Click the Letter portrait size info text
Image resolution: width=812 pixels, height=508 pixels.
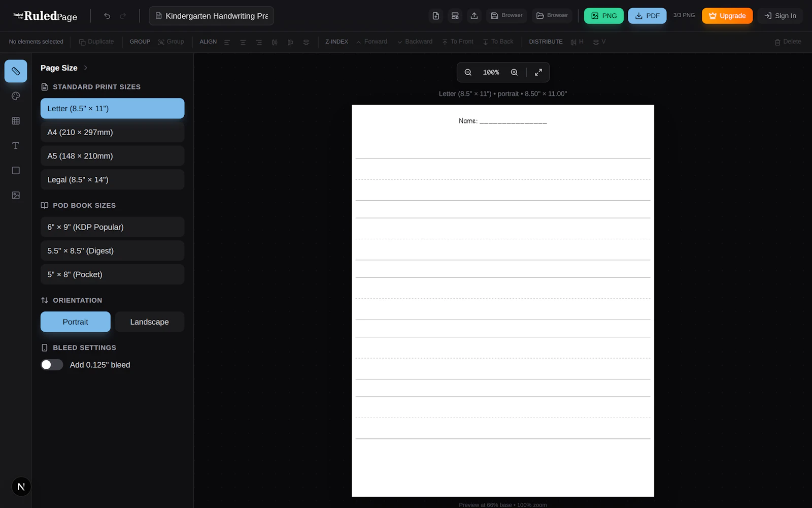(x=503, y=93)
